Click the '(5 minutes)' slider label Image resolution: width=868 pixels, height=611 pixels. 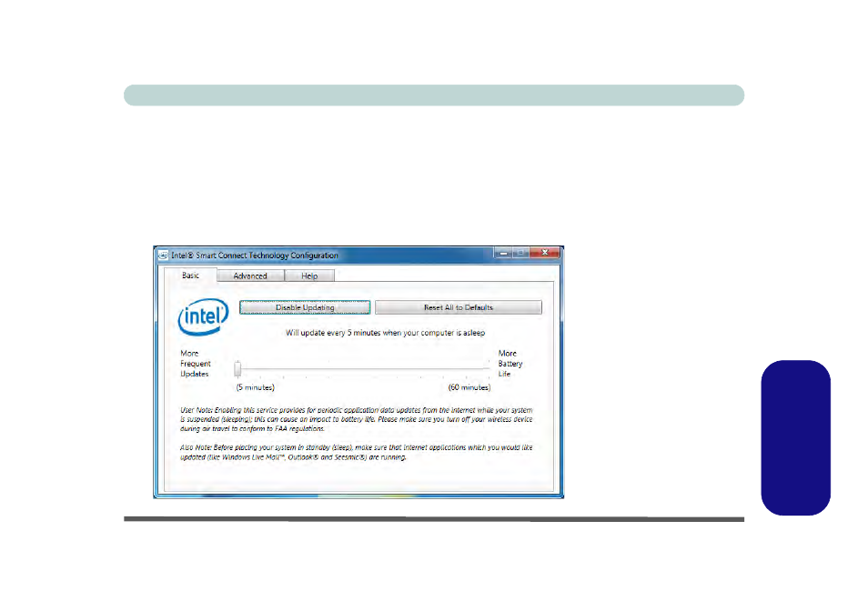tap(255, 387)
